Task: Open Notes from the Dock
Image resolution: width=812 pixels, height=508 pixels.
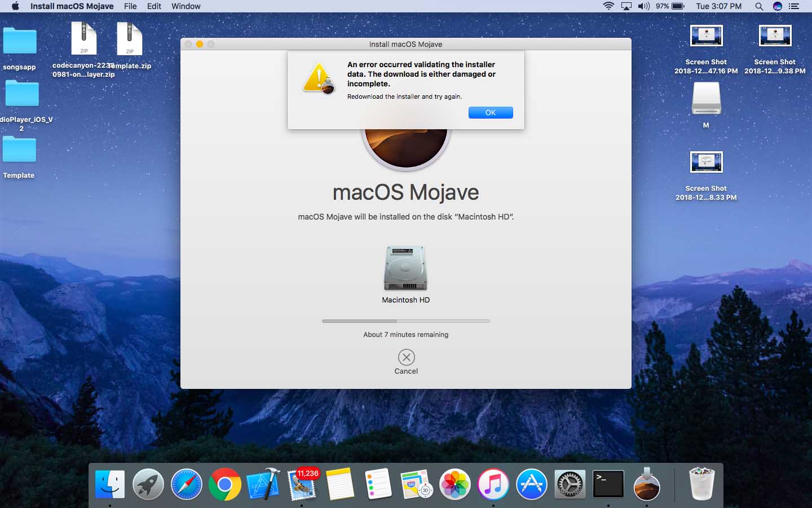Action: tap(340, 484)
